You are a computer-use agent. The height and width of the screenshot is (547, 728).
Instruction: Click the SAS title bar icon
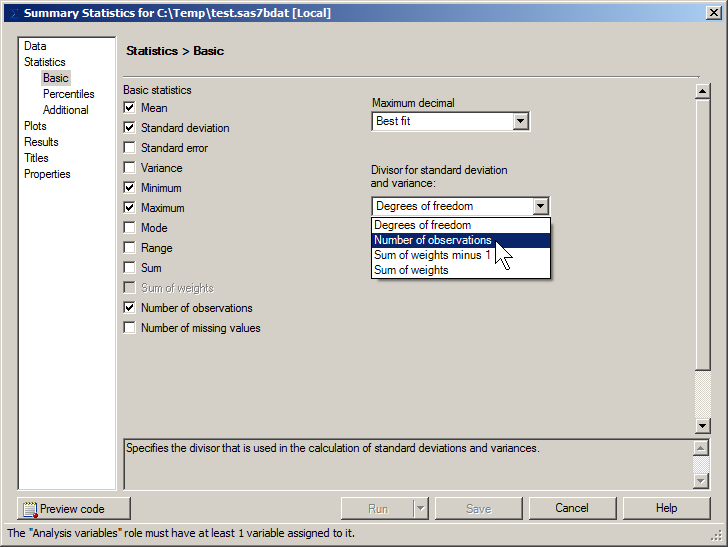point(13,13)
